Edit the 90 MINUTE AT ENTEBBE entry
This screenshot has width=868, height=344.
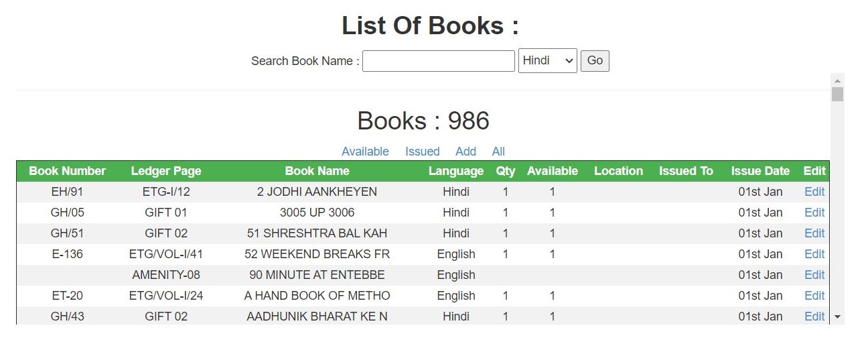tap(814, 275)
